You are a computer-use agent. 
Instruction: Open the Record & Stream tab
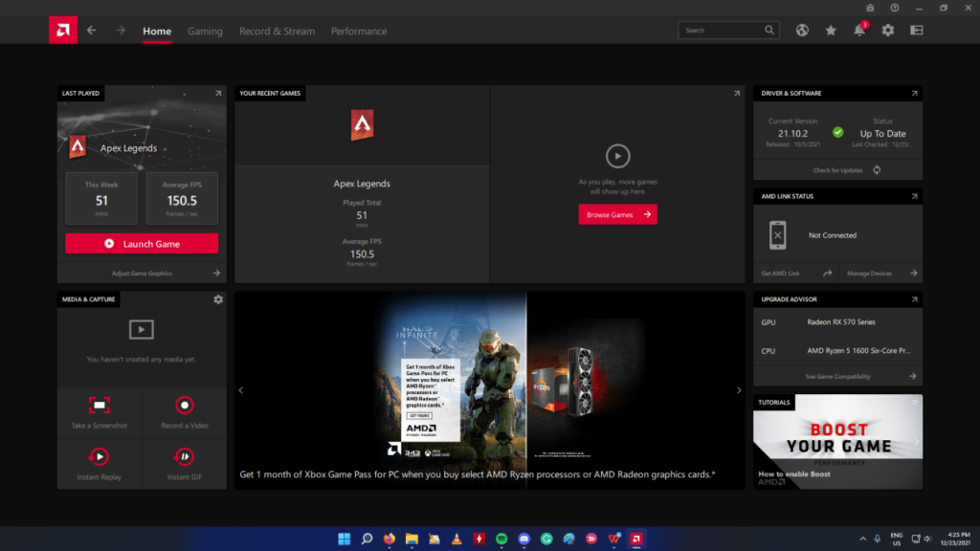pyautogui.click(x=277, y=31)
